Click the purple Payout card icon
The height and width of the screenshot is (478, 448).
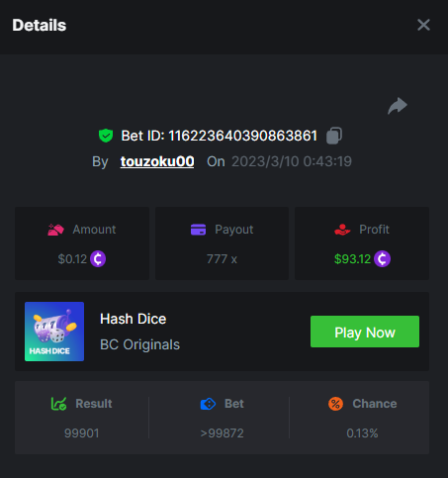pyautogui.click(x=198, y=230)
